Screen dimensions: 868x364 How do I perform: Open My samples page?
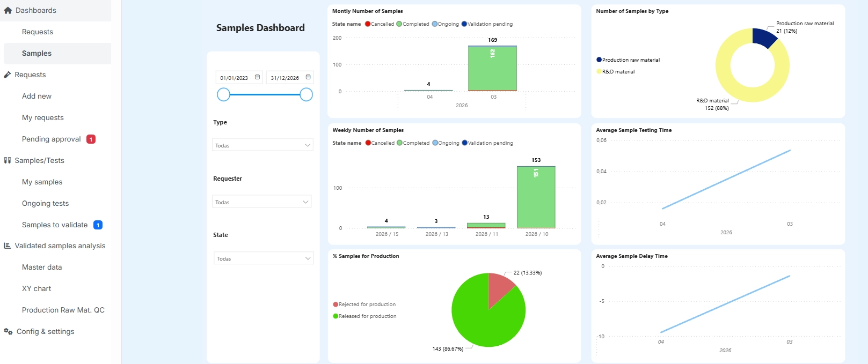(42, 182)
